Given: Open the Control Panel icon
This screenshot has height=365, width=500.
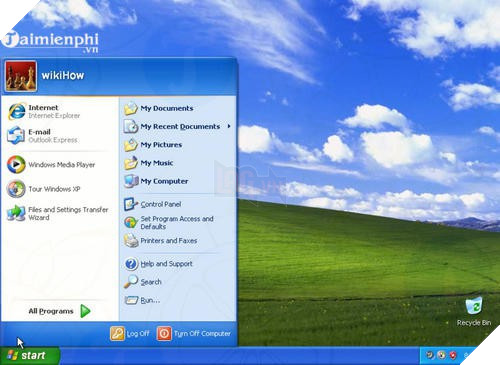Looking at the screenshot, I should pyautogui.click(x=131, y=204).
